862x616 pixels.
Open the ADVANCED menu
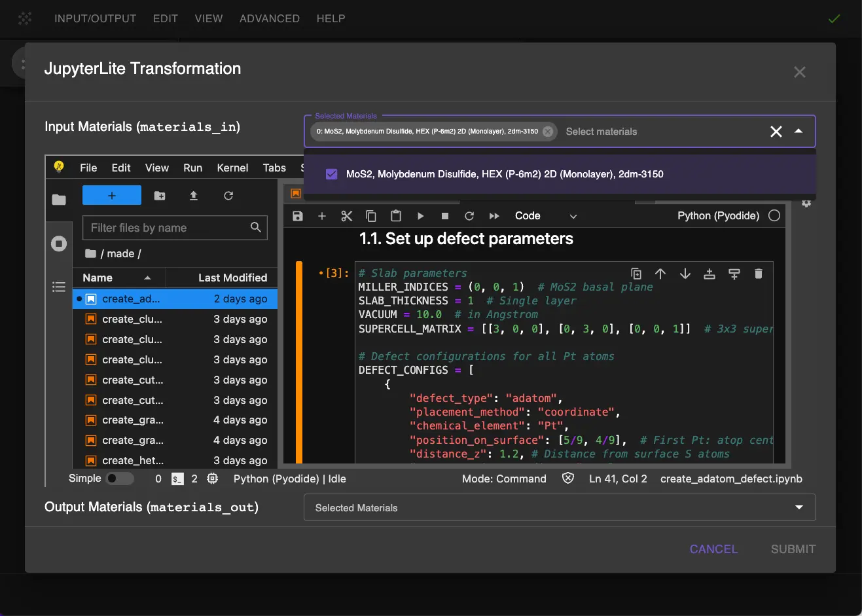(270, 18)
